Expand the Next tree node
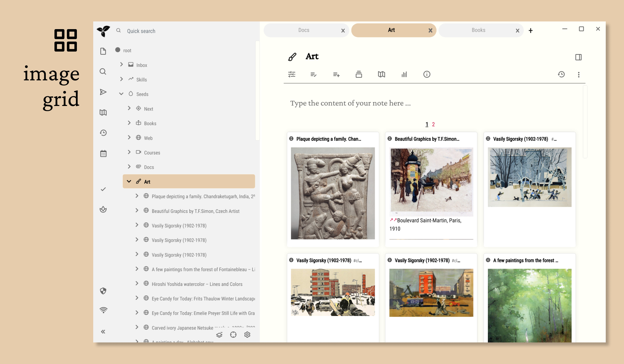624x364 pixels. click(x=129, y=108)
